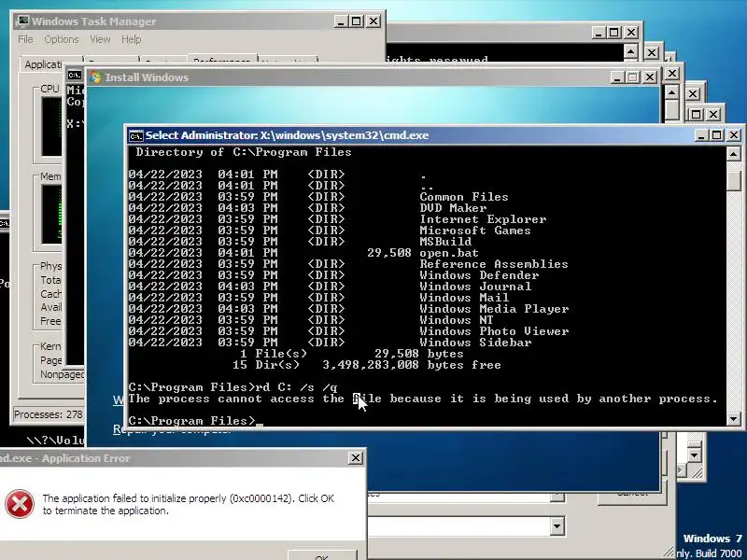Switch to the Applications tab in Task Manager
The height and width of the screenshot is (560, 747).
tap(43, 64)
